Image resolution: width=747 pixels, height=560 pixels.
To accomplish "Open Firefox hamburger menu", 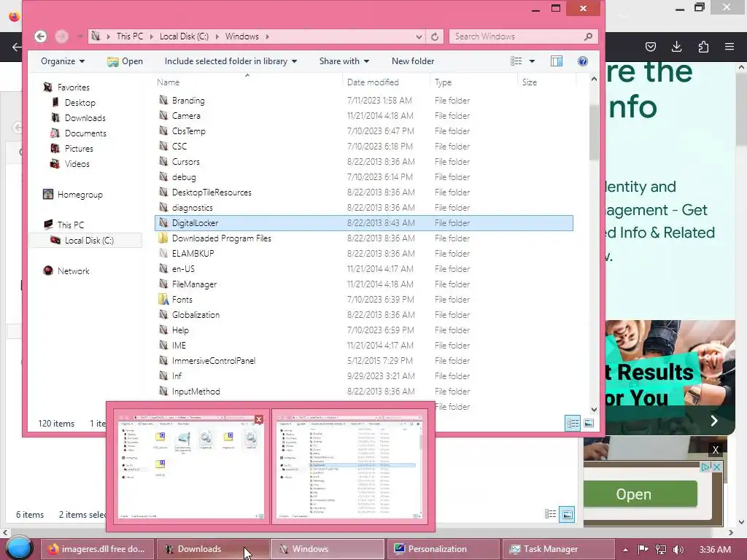I will pos(729,47).
